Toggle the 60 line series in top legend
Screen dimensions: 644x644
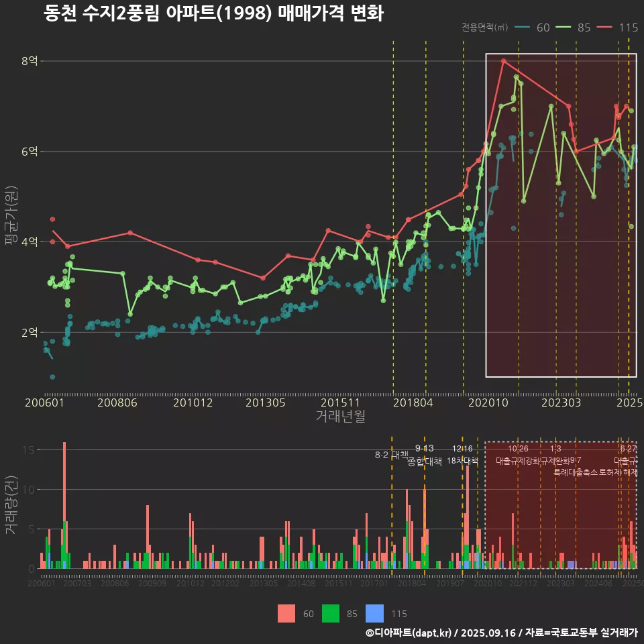[x=533, y=28]
